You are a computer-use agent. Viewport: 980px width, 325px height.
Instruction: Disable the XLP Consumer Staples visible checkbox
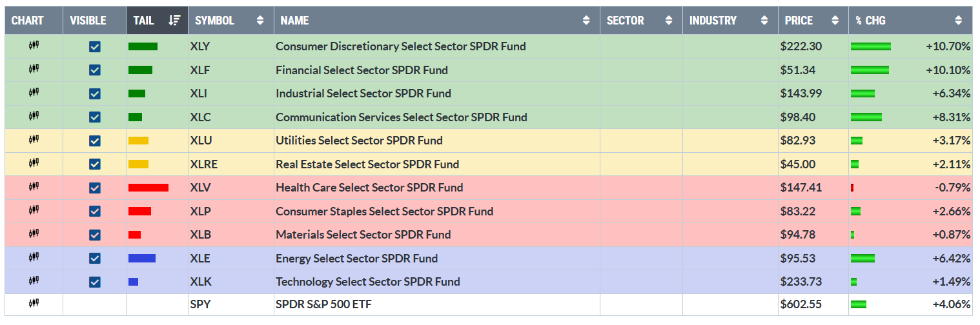click(95, 212)
